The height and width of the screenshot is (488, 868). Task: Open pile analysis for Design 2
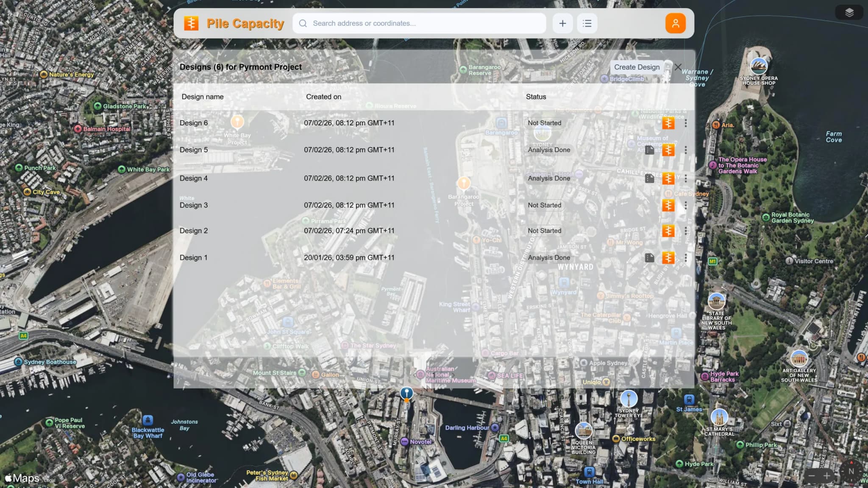[x=668, y=231]
